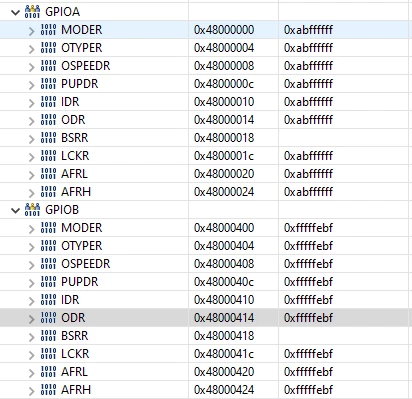Image resolution: width=412 pixels, height=399 pixels.
Task: Click the binary icon beside GPIOA IDR
Action: coord(48,102)
